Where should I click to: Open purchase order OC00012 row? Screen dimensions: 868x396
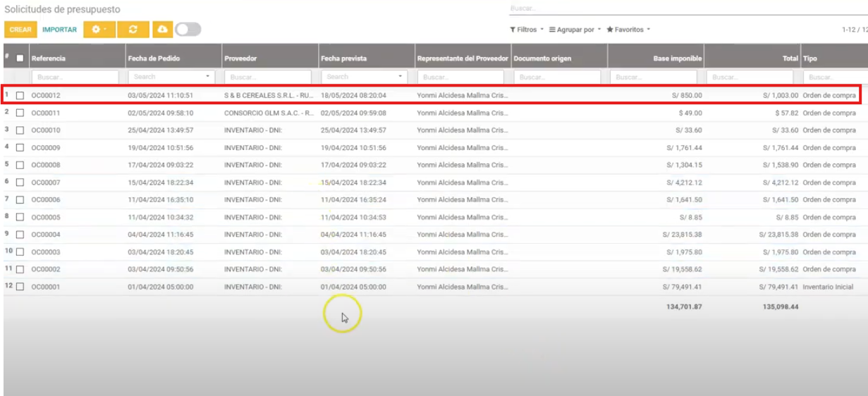[46, 95]
